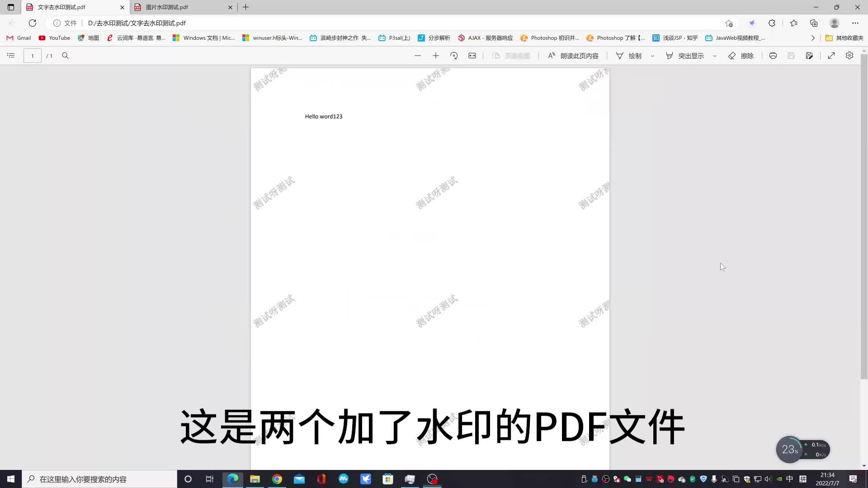The image size is (868, 488).
Task: Print the PDF document
Action: [x=773, y=56]
